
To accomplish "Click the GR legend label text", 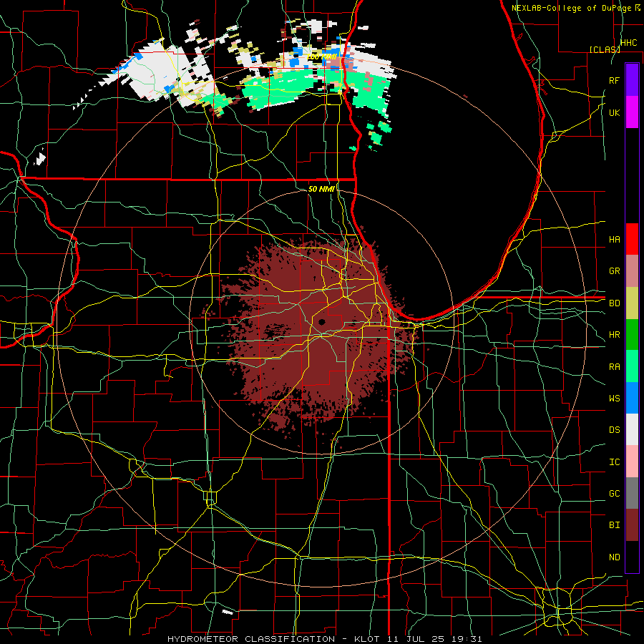I will (x=614, y=271).
